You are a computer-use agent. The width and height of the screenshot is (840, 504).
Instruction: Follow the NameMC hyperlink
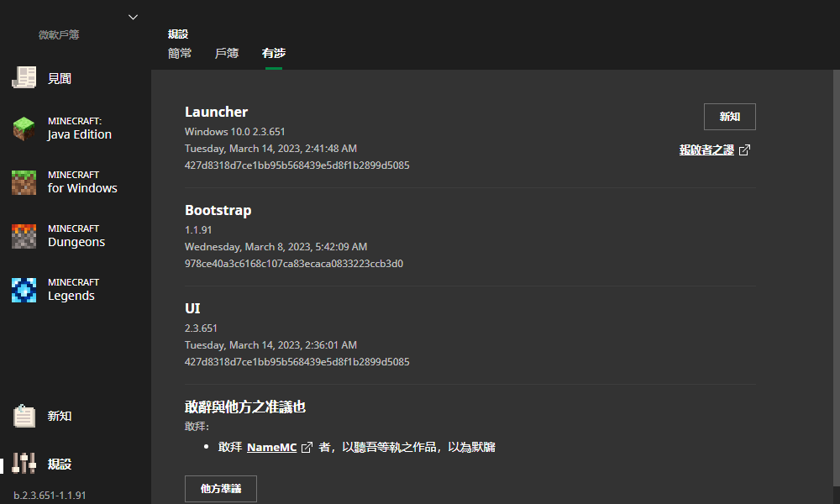(x=271, y=447)
